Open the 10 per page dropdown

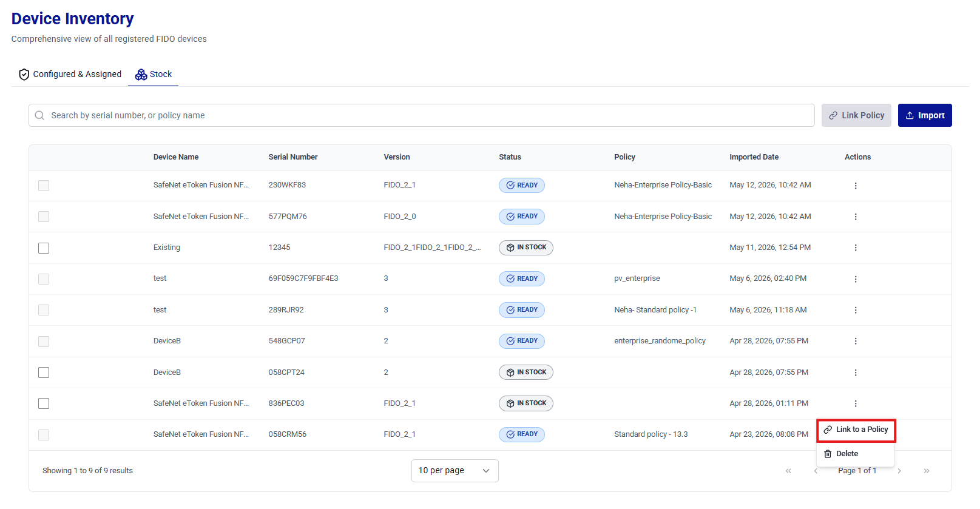[455, 471]
